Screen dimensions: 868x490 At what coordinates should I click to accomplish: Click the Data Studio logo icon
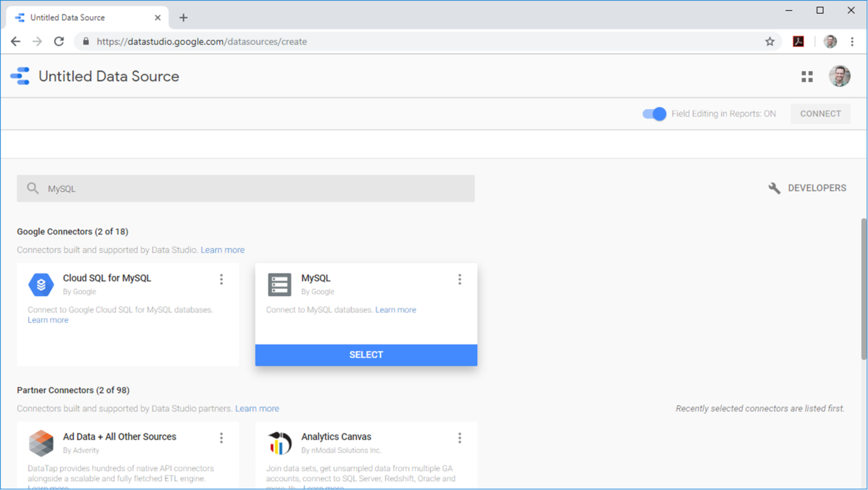(x=20, y=76)
